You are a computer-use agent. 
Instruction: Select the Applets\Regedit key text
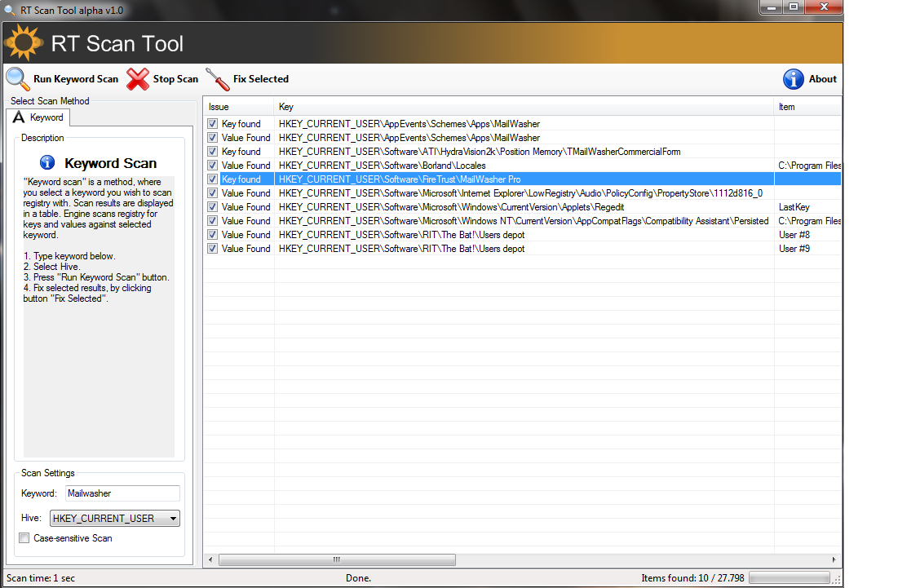pos(451,206)
